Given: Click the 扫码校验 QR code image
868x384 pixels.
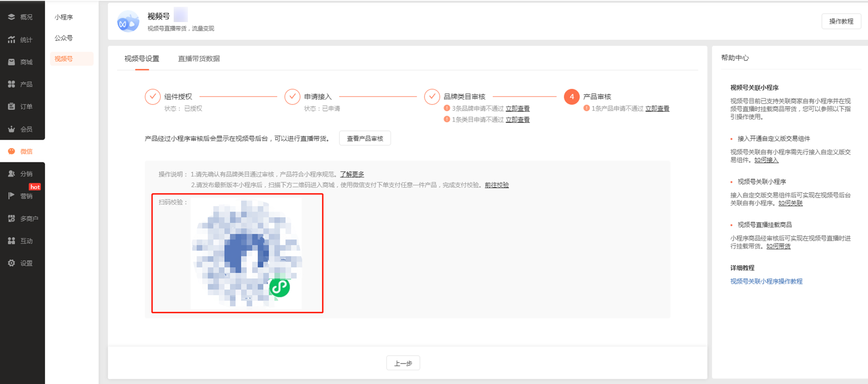Looking at the screenshot, I should (246, 253).
